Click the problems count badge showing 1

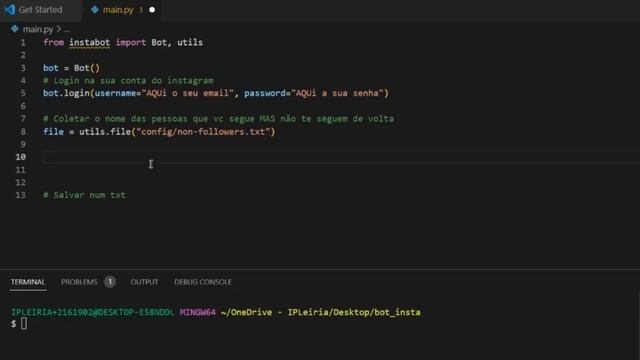click(x=110, y=282)
